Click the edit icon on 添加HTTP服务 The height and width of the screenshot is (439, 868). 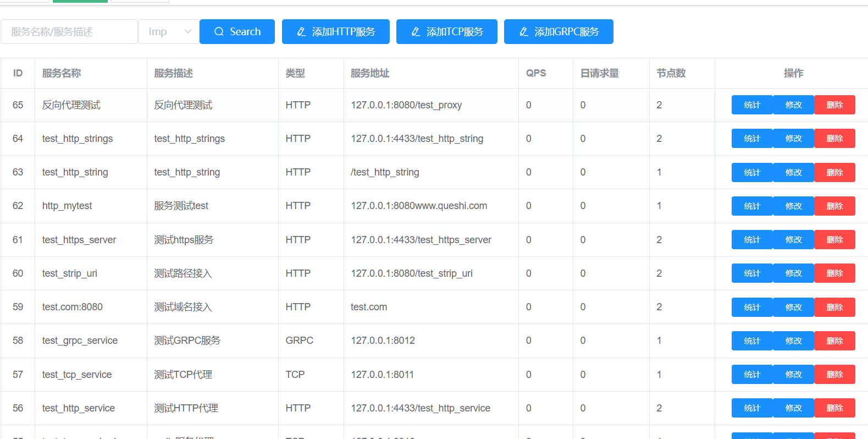click(301, 32)
